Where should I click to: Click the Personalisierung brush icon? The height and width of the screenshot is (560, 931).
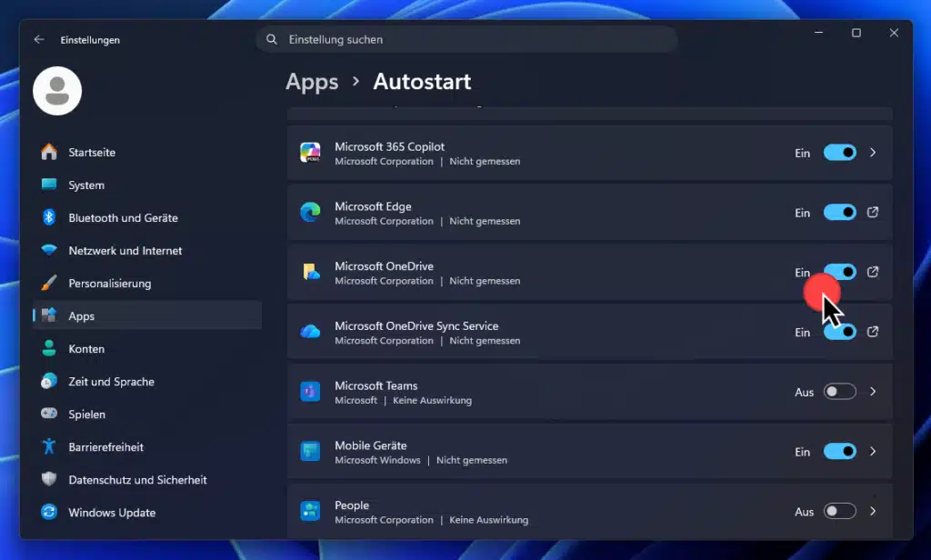49,283
